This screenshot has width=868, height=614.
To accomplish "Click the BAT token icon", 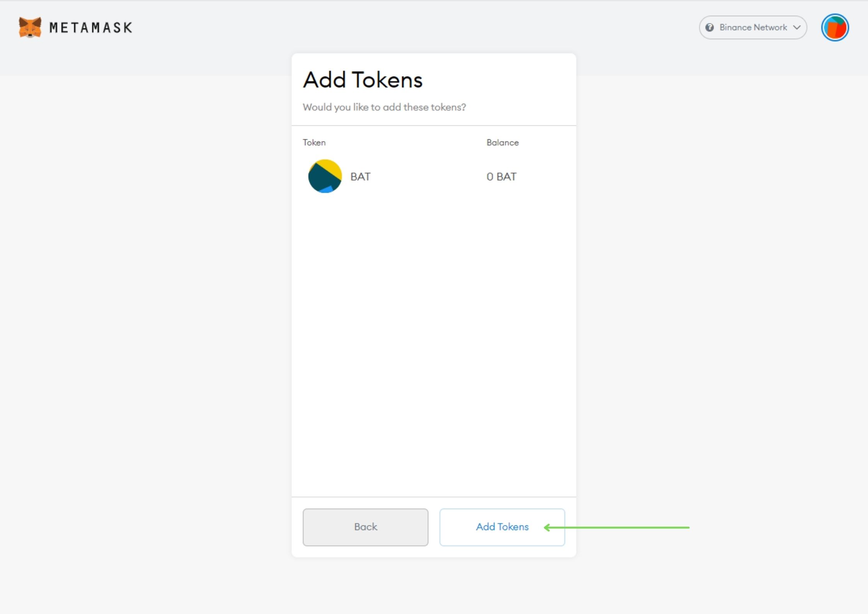I will pyautogui.click(x=325, y=176).
